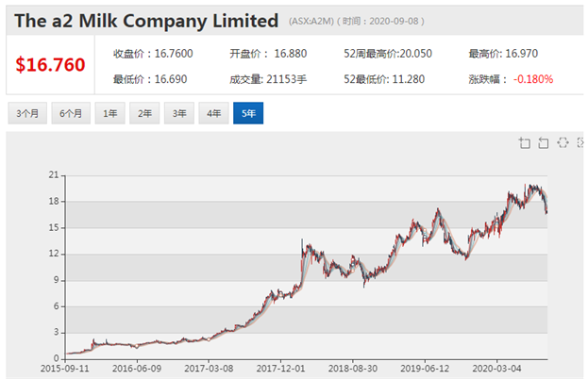
Task: Select the active 5年 range tab
Action: pyautogui.click(x=248, y=113)
